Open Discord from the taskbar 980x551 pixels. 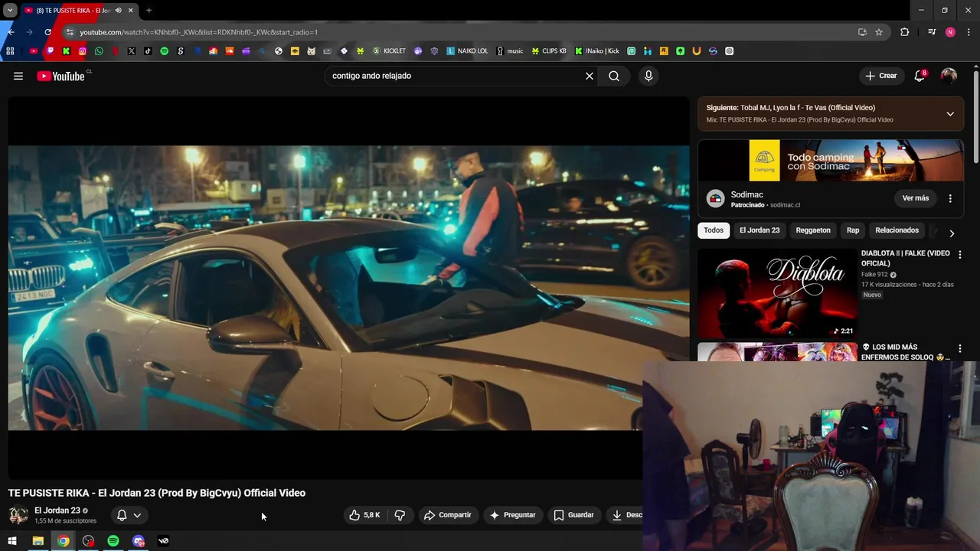[x=139, y=541]
